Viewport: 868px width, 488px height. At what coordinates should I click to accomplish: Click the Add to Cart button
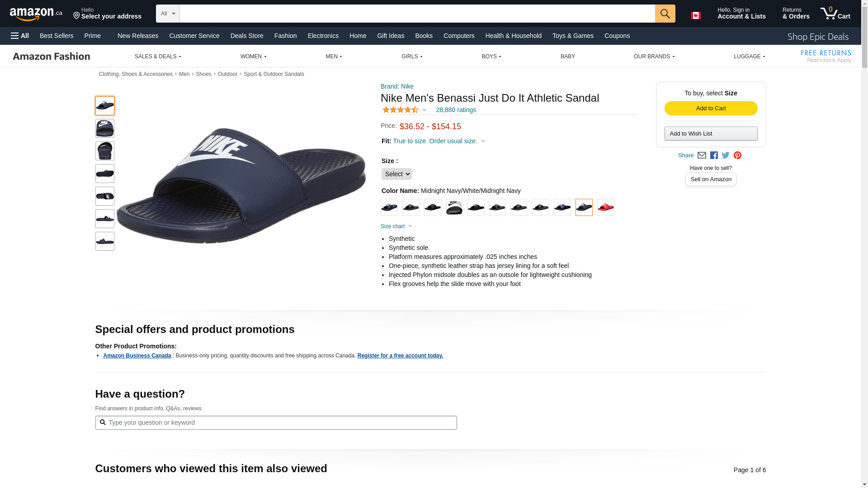pyautogui.click(x=711, y=108)
